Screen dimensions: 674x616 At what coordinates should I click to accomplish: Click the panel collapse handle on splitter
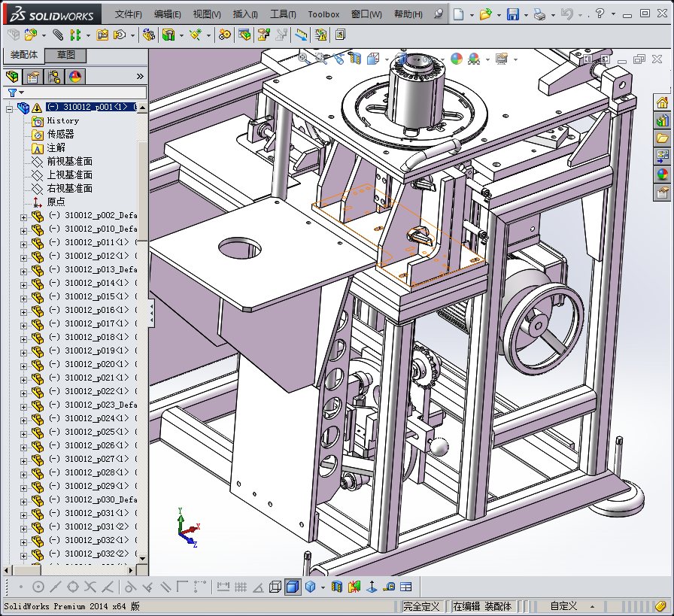point(151,314)
